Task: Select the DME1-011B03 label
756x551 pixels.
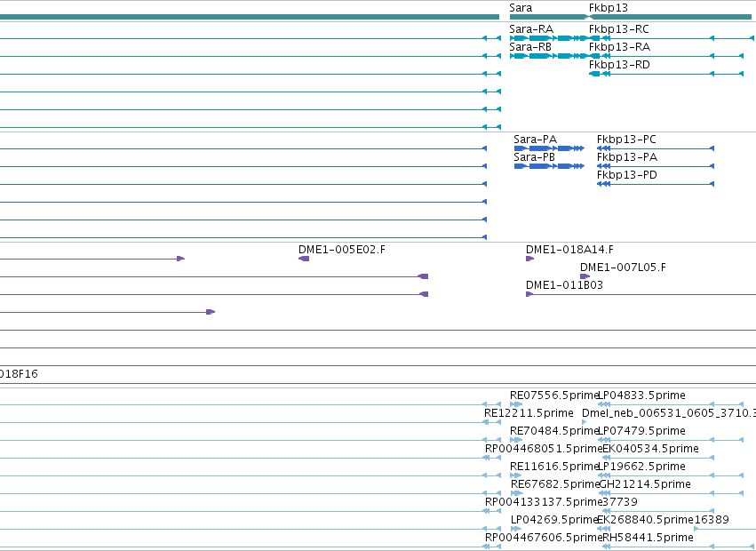Action: (x=565, y=285)
